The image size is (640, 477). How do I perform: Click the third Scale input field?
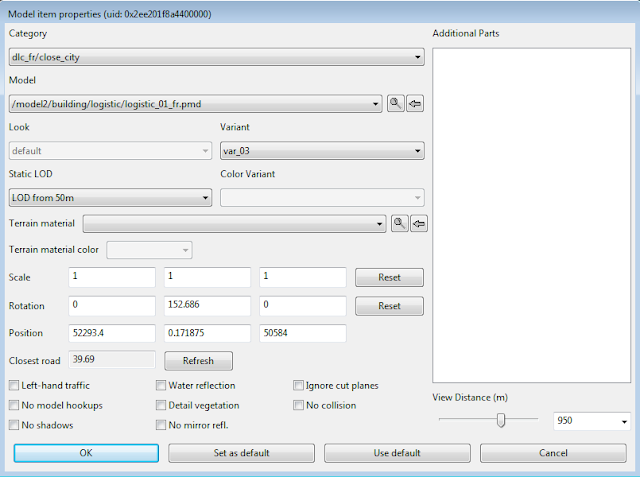[x=303, y=277]
